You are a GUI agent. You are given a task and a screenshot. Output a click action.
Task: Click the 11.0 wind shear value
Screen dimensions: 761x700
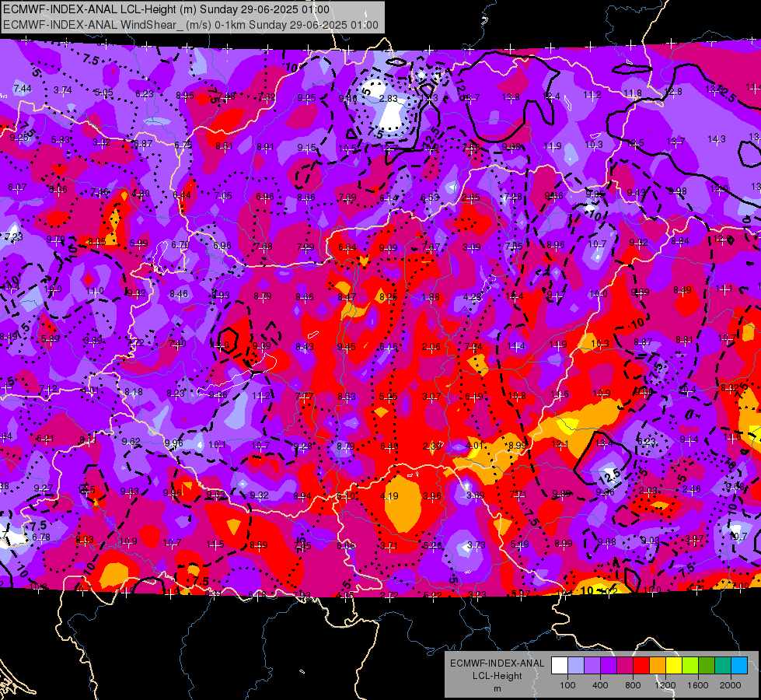point(95,291)
